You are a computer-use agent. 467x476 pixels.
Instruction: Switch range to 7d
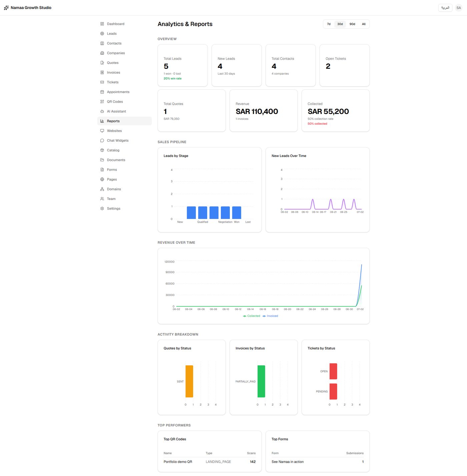coord(329,24)
